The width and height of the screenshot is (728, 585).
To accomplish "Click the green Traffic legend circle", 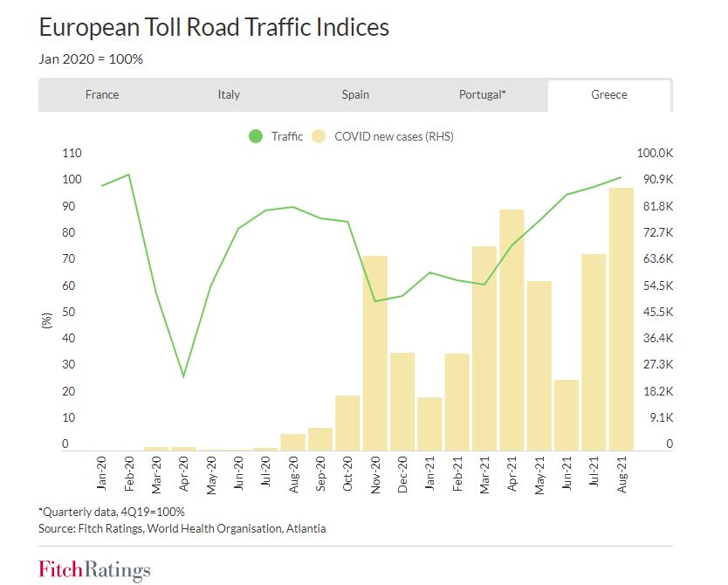I will coord(256,136).
